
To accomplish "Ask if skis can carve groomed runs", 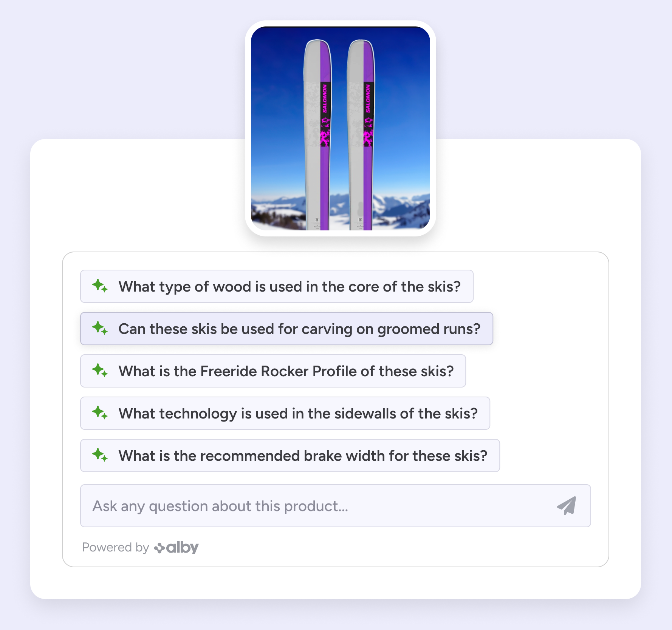I will pos(299,329).
